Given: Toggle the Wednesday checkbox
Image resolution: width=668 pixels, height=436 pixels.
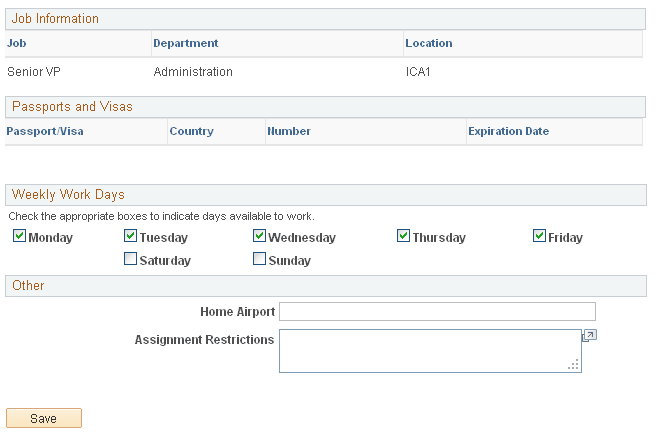Looking at the screenshot, I should 259,237.
